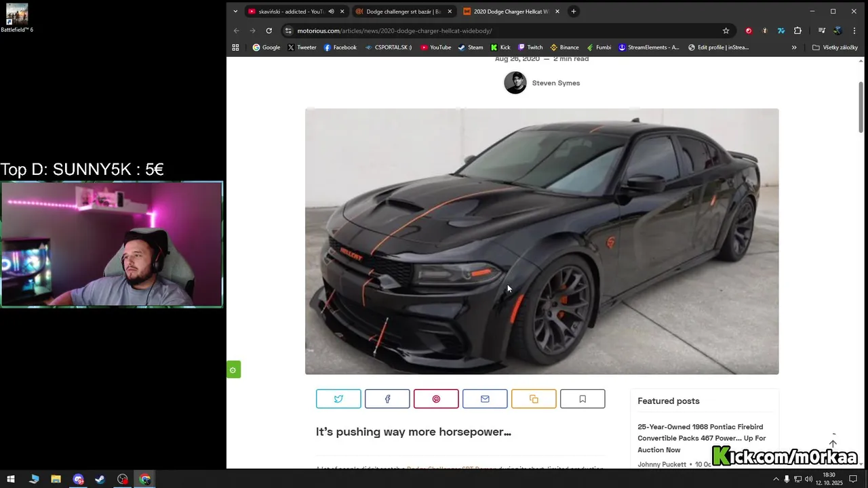Image resolution: width=868 pixels, height=488 pixels.
Task: Click the scroll-to-top arrow button
Action: click(x=833, y=444)
